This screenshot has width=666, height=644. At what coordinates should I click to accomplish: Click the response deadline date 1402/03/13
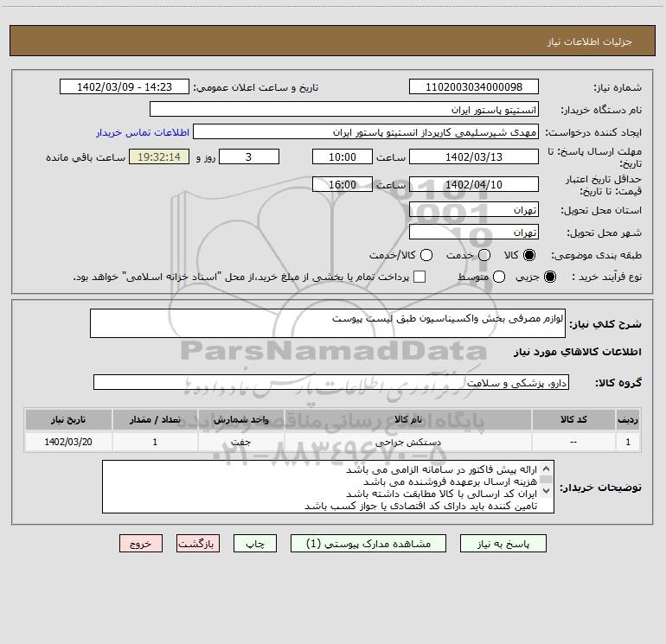pos(474,156)
